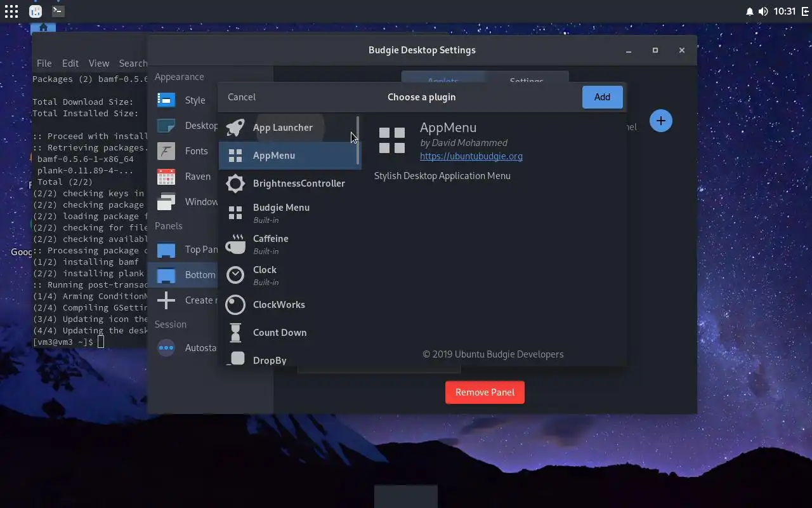The height and width of the screenshot is (508, 812).
Task: Click the Budgie Menu grid icon
Action: 235,213
